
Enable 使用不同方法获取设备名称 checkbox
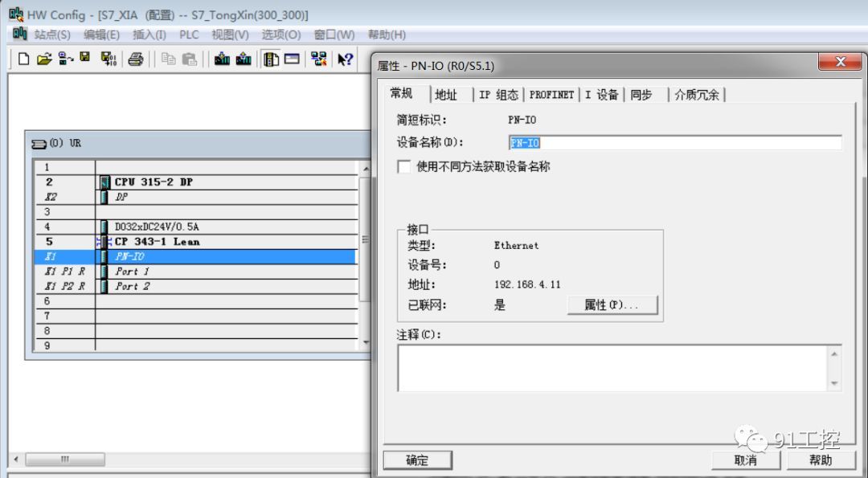click(x=404, y=167)
